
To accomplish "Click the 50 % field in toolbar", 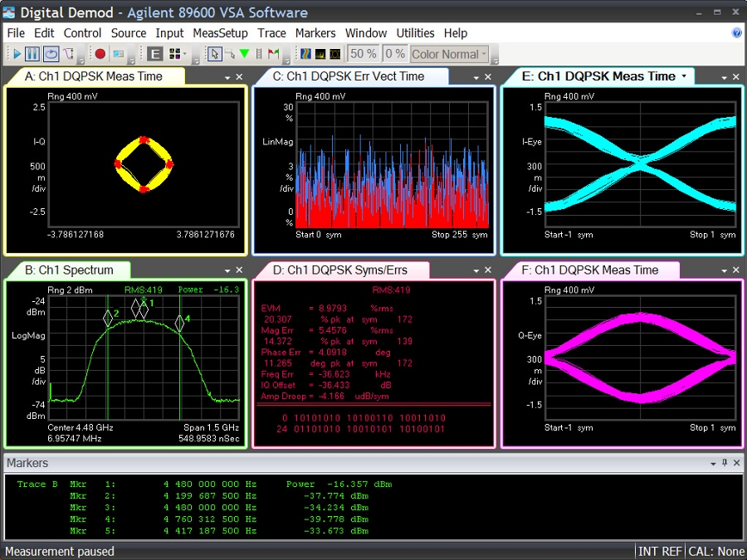I will (363, 54).
